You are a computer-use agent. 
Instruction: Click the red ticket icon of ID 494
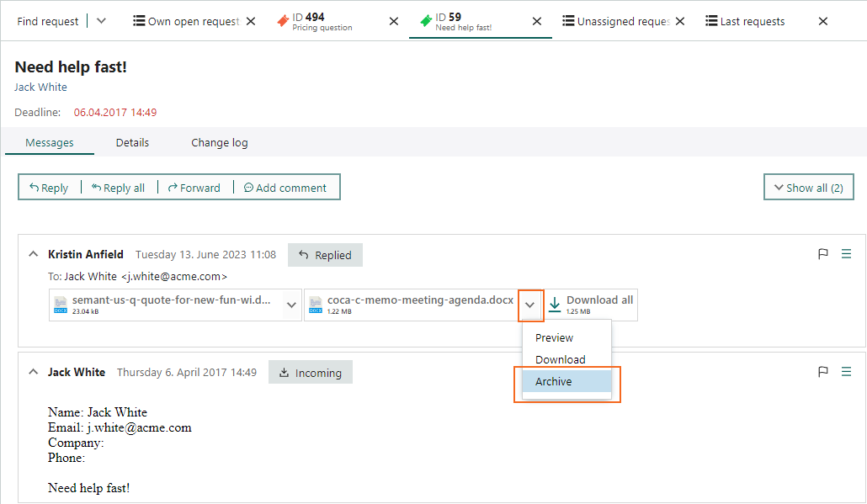tap(283, 21)
